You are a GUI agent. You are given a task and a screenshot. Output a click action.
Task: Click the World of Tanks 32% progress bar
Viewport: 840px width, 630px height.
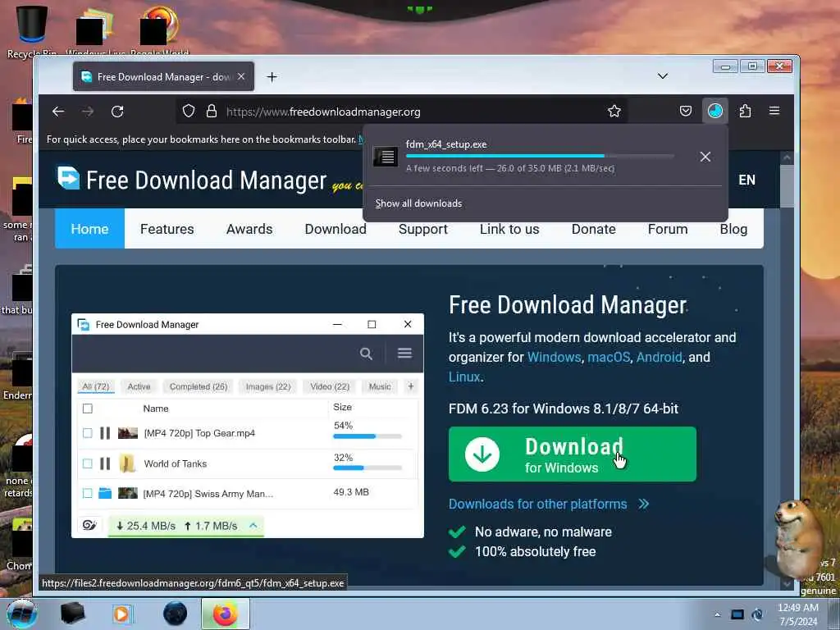pos(367,468)
